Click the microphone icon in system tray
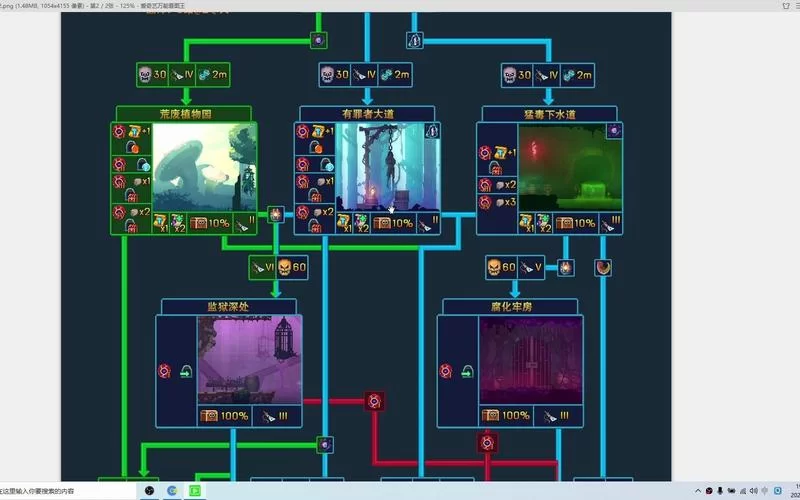This screenshot has width=800, height=500. coord(720,491)
